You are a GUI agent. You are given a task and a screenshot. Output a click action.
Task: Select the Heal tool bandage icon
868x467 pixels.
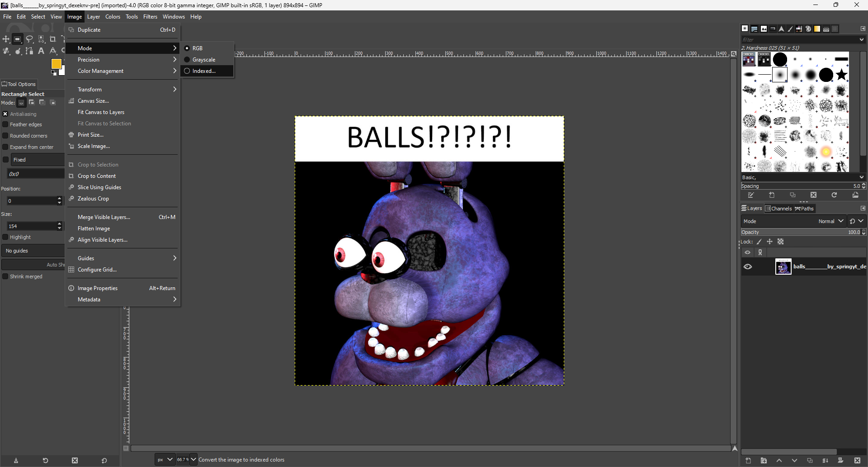pyautogui.click(x=6, y=51)
